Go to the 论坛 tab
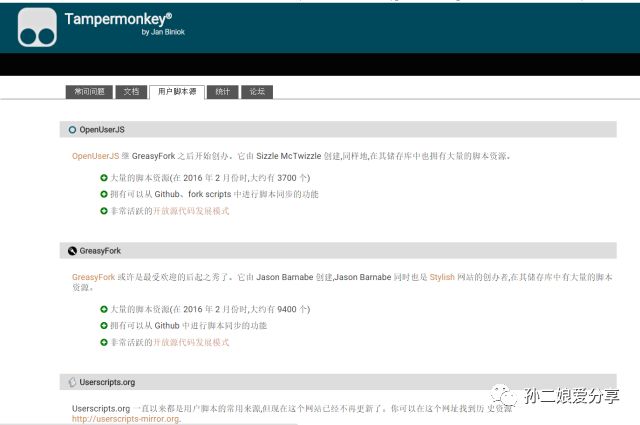 257,92
